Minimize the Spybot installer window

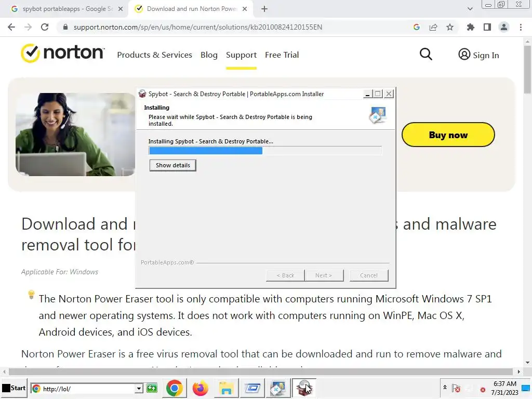367,94
